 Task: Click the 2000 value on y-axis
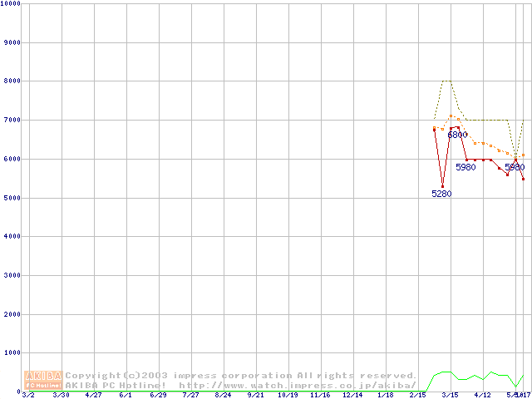pos(12,314)
